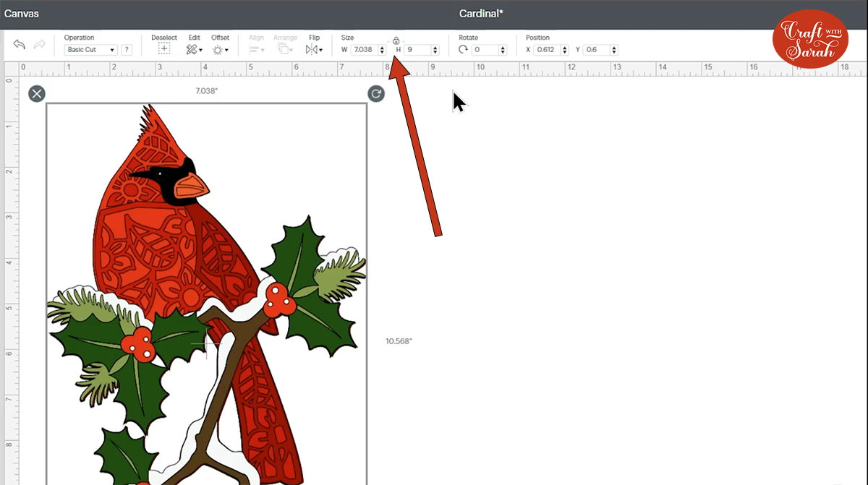Open the Flip options
868x485 pixels.
tap(314, 49)
